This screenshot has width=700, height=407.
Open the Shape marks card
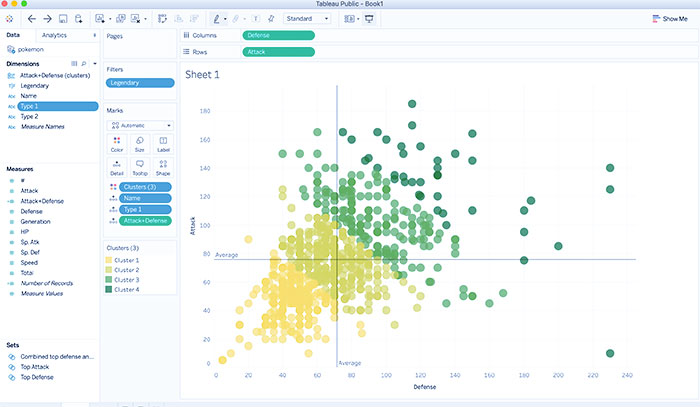click(x=163, y=168)
